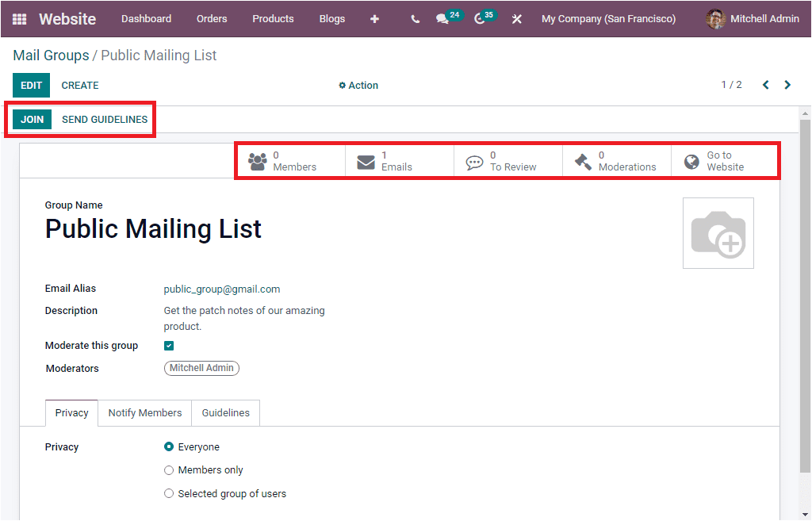Uncheck the Moderate this group checkbox

click(x=168, y=345)
